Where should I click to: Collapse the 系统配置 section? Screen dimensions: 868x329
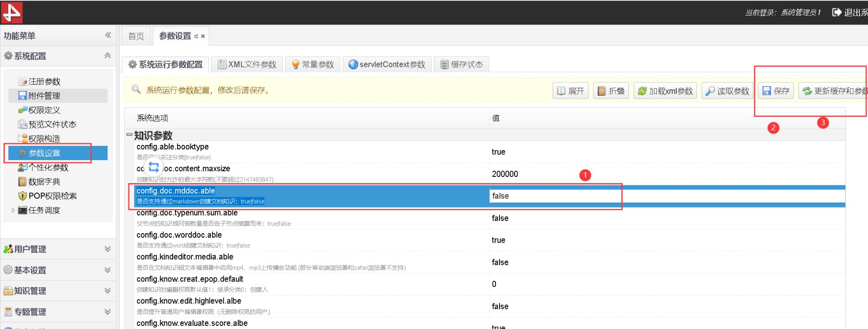(107, 55)
